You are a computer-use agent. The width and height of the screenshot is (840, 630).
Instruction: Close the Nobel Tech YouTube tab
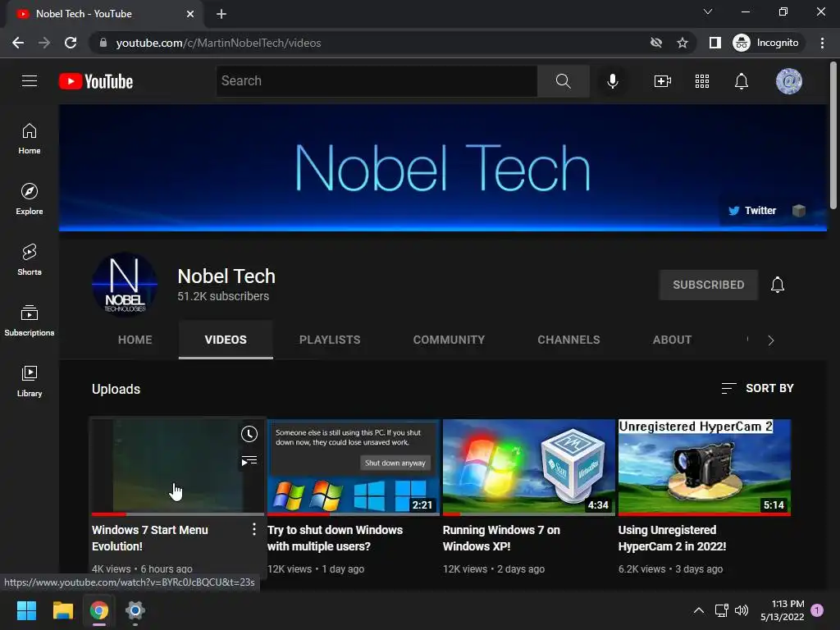click(189, 14)
